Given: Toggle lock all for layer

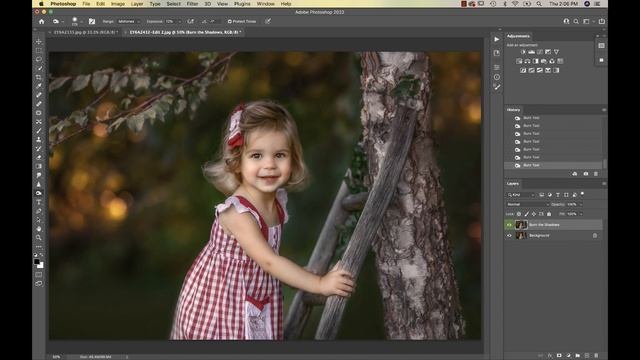Looking at the screenshot, I should [549, 214].
